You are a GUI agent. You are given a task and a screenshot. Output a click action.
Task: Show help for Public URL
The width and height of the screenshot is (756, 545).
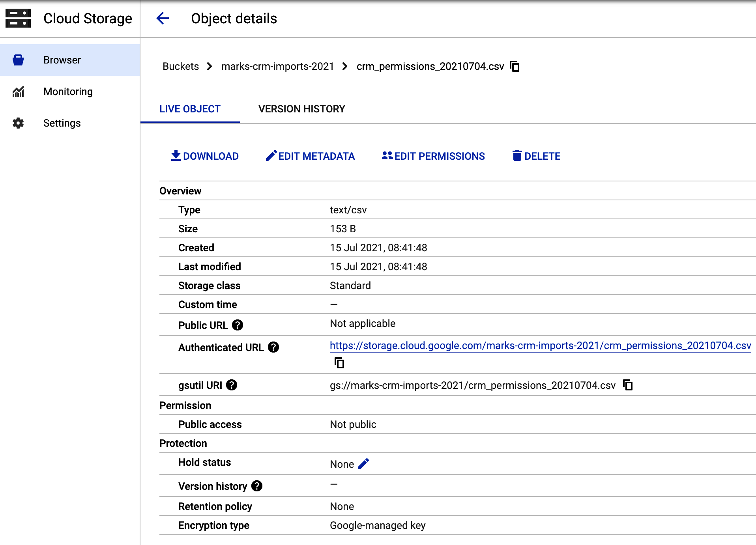[238, 325]
